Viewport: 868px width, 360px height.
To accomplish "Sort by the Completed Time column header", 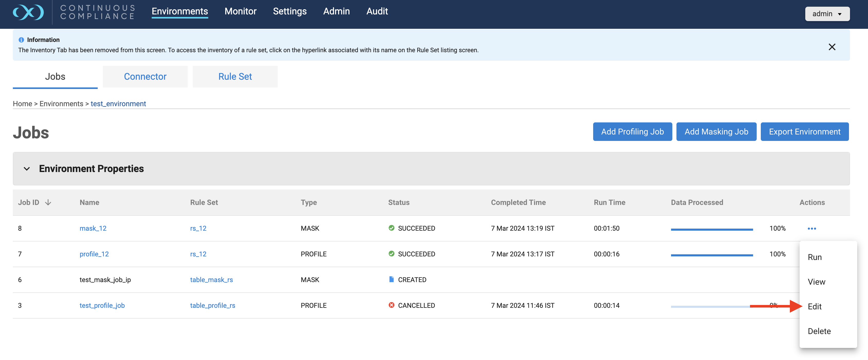I will pyautogui.click(x=518, y=202).
